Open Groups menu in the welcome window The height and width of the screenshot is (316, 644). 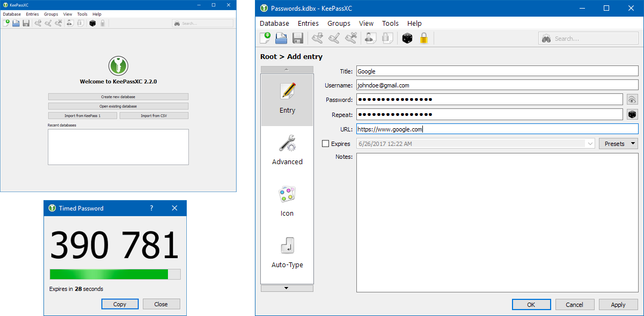click(x=51, y=14)
